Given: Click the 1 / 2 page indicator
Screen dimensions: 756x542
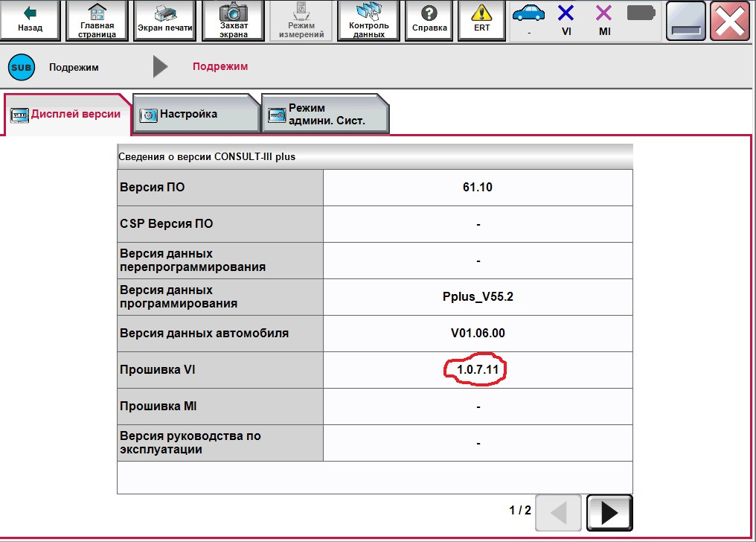Looking at the screenshot, I should coord(519,510).
